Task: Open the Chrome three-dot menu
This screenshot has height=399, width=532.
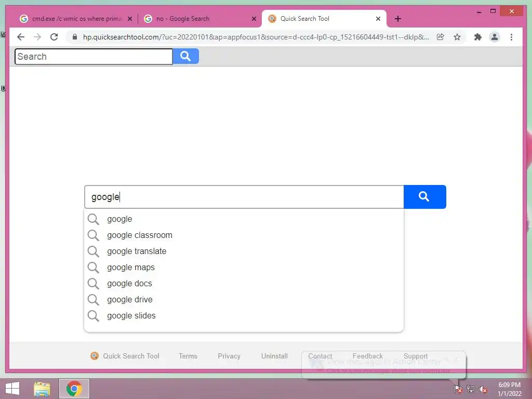Action: coord(511,37)
